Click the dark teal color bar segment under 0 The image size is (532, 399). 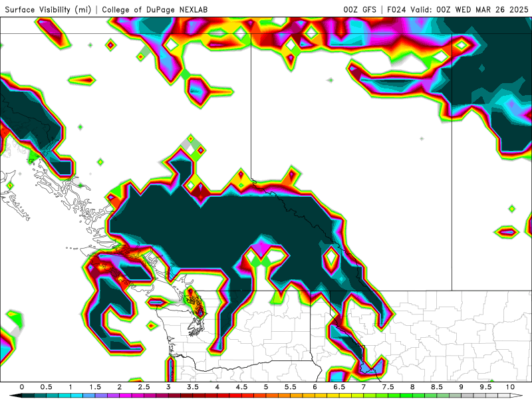point(28,396)
